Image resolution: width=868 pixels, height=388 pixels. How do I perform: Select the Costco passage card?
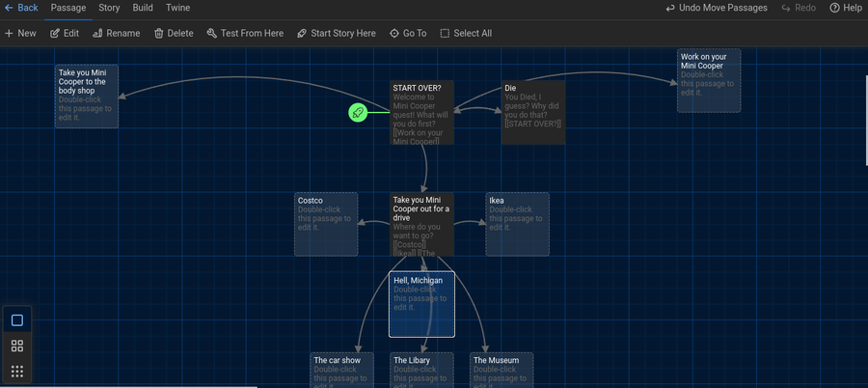(x=326, y=224)
